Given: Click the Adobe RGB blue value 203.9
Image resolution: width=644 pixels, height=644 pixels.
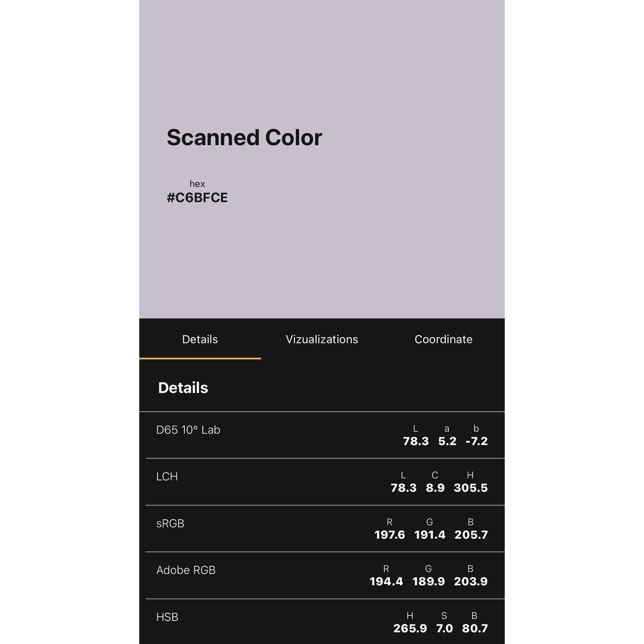Looking at the screenshot, I should [471, 581].
